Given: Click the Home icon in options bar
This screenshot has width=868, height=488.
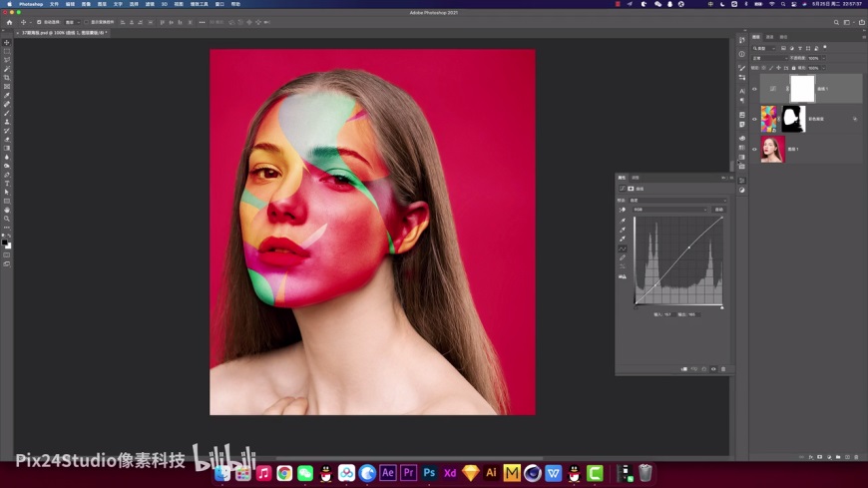Looking at the screenshot, I should click(9, 22).
